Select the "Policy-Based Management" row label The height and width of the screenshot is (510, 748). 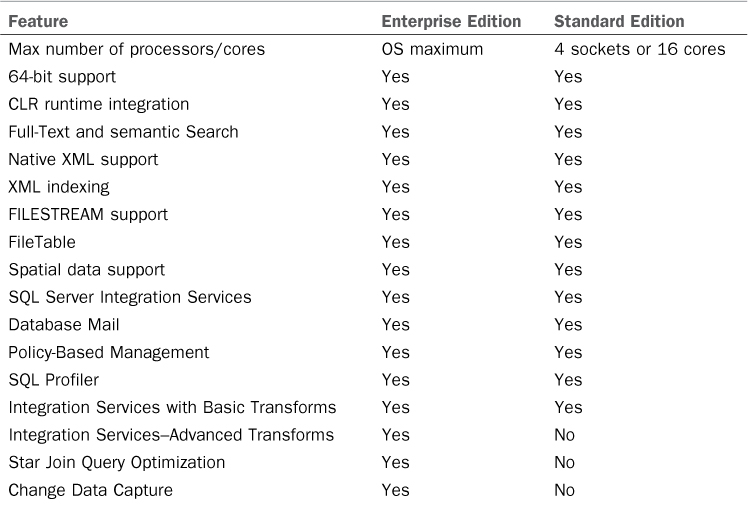point(109,352)
